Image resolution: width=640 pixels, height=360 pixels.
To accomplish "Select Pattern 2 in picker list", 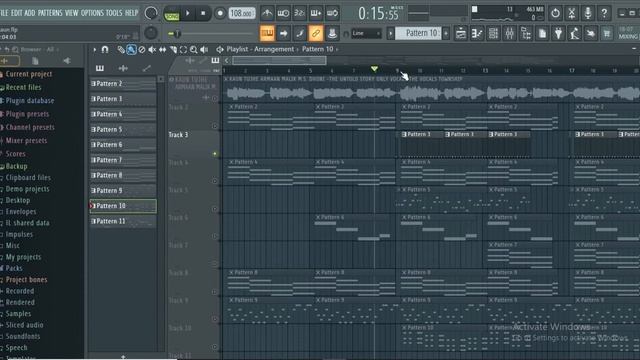I will click(x=123, y=84).
